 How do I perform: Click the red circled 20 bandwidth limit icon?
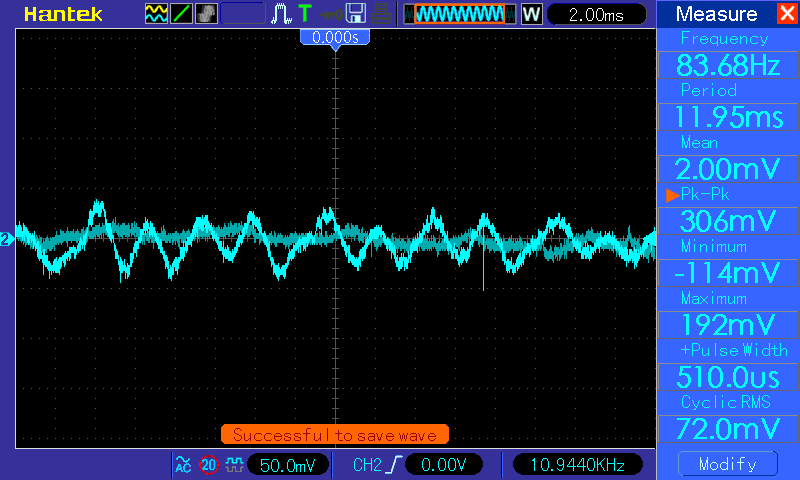pos(209,465)
